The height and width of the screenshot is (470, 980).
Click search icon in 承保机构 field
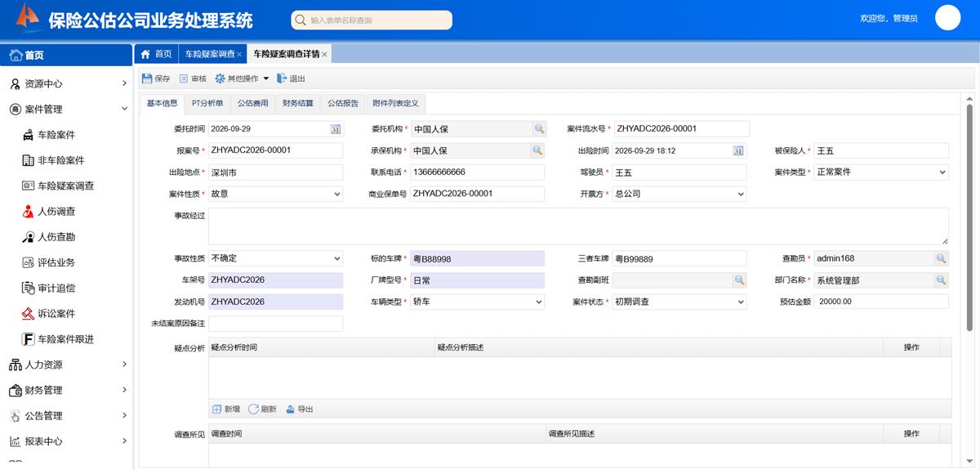[x=538, y=151]
